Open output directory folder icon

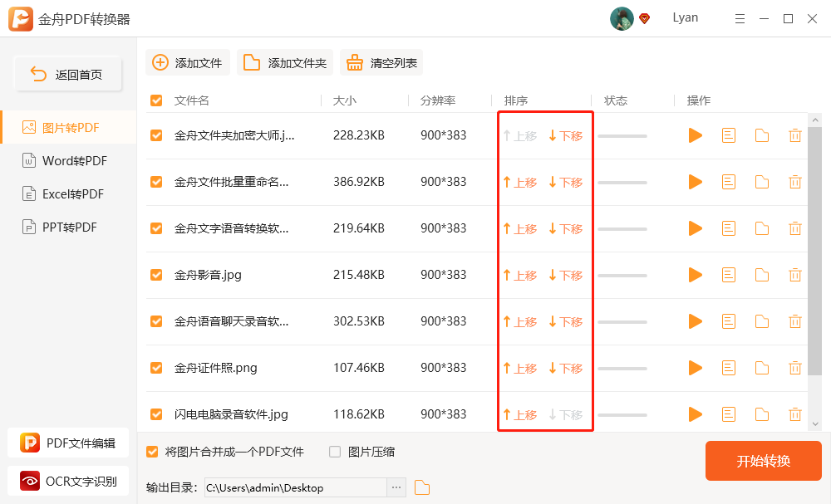click(x=422, y=487)
